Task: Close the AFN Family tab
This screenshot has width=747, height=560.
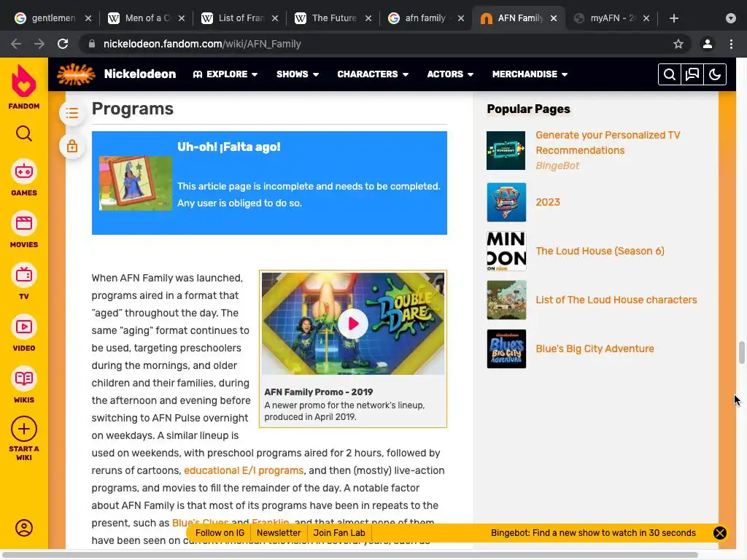Action: (x=554, y=18)
